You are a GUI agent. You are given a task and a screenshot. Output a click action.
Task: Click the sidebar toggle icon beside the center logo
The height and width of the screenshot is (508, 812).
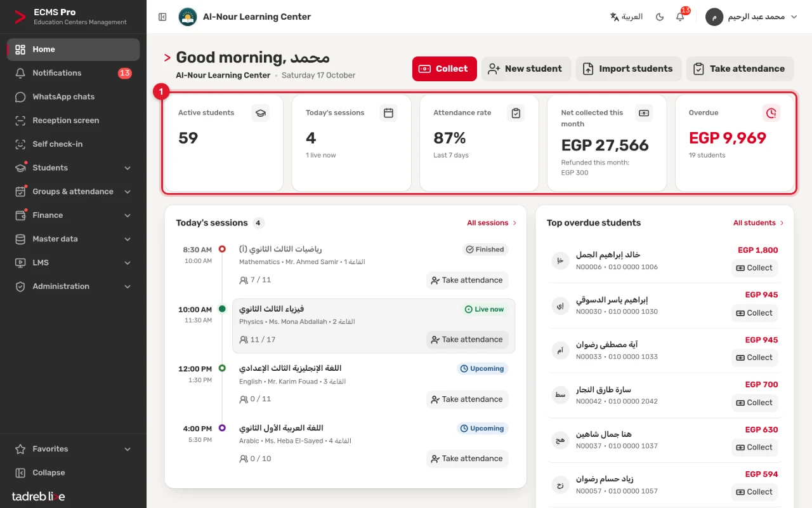click(162, 17)
